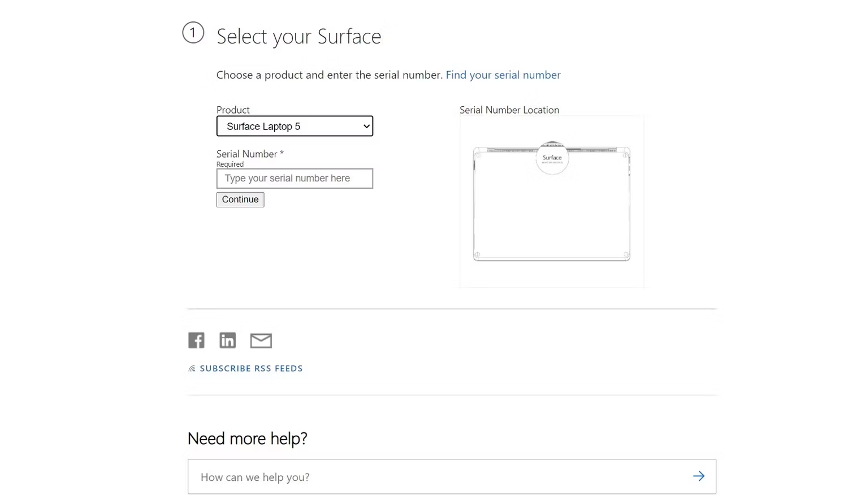Image resolution: width=848 pixels, height=504 pixels.
Task: Click the How can we help you search box
Action: (x=396, y=476)
